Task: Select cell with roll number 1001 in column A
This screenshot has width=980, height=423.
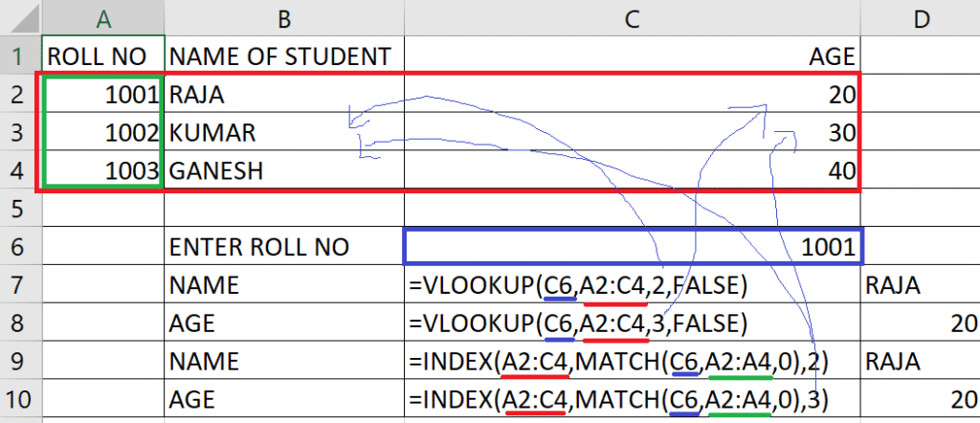Action: [103, 95]
